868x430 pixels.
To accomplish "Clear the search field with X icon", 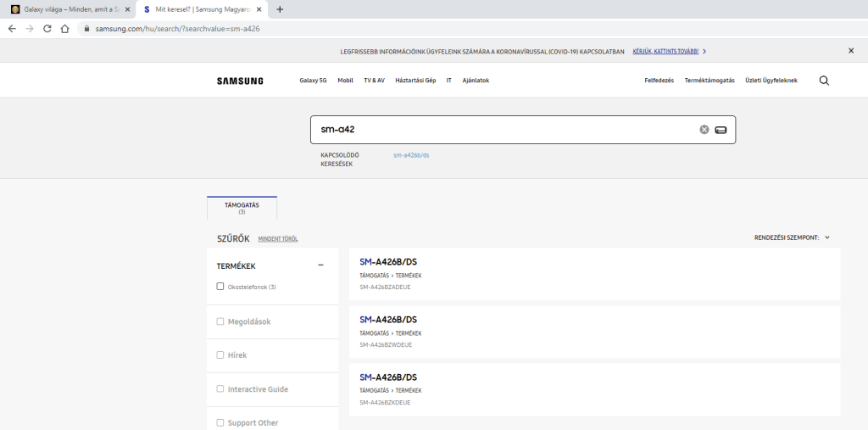I will click(704, 130).
